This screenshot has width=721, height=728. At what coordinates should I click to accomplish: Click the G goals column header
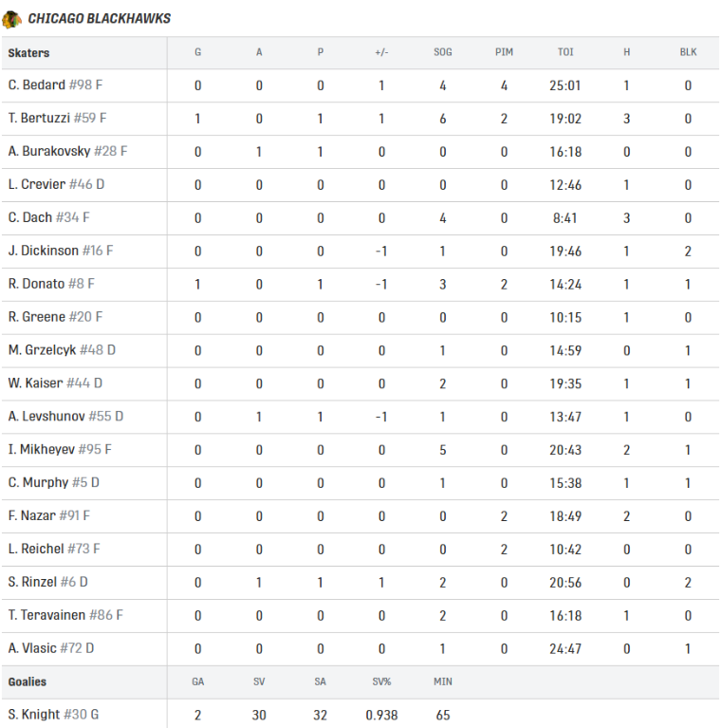point(197,53)
